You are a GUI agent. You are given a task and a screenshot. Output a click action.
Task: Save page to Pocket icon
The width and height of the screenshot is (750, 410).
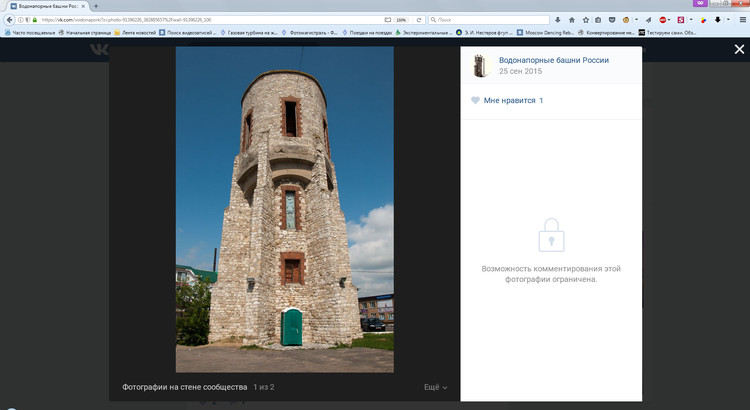612,20
